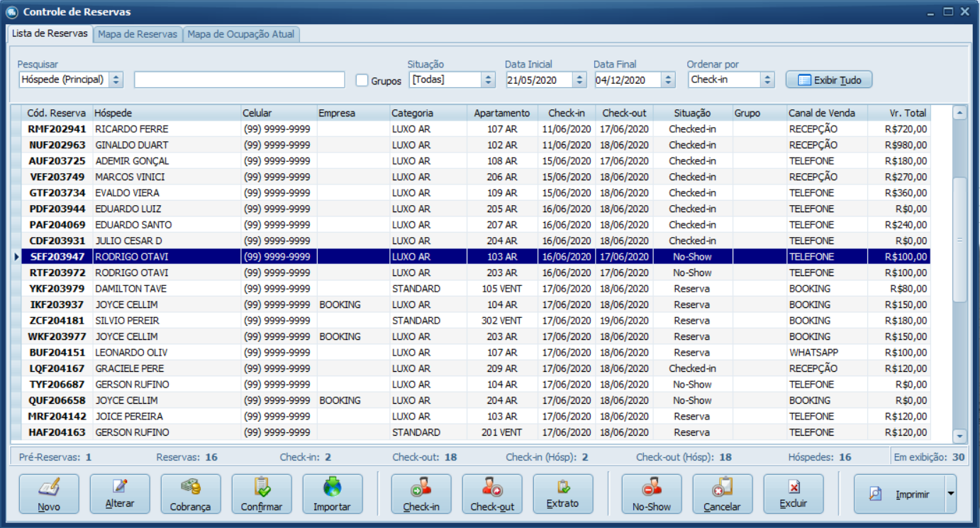Click the Imprimir print button
The image size is (980, 528).
[899, 494]
